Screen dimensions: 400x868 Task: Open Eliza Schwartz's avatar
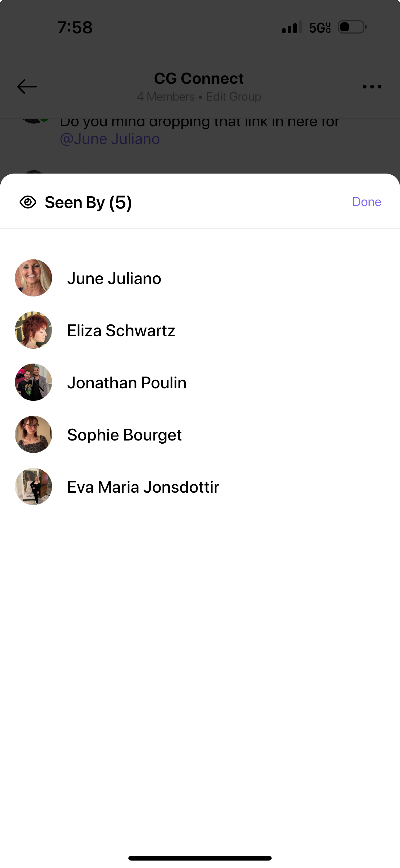(x=33, y=330)
